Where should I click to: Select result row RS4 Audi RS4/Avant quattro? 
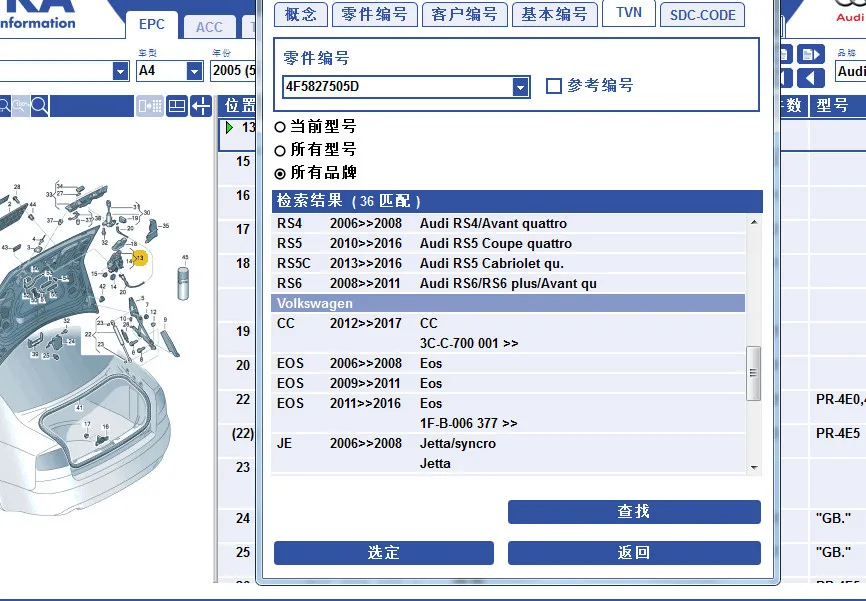pyautogui.click(x=508, y=223)
